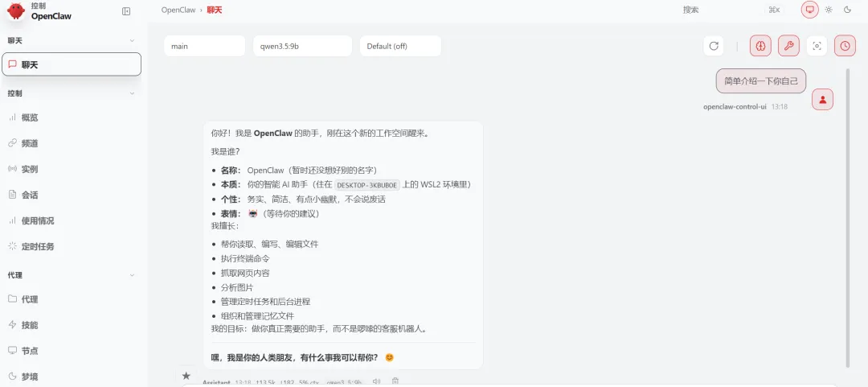868x387 pixels.
Task: Open 会话 sessions in the sidebar
Action: coord(72,195)
